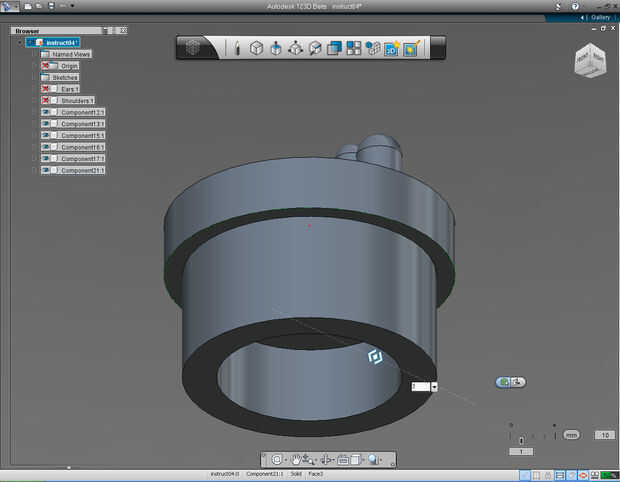
Task: Click the mm units button
Action: click(571, 435)
